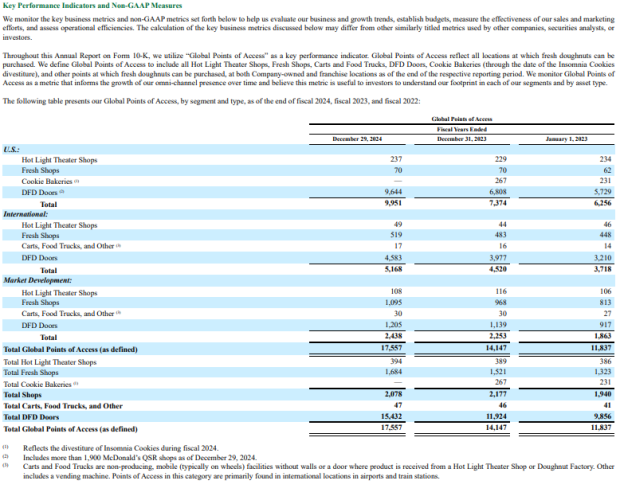Click the Global Points of Access table title
This screenshot has width=620, height=500.
coord(461,119)
